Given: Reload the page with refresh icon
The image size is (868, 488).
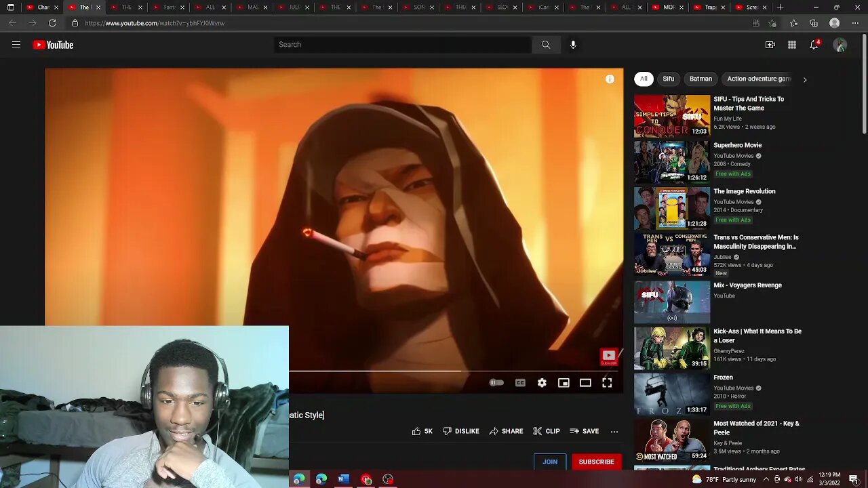Looking at the screenshot, I should 52,23.
